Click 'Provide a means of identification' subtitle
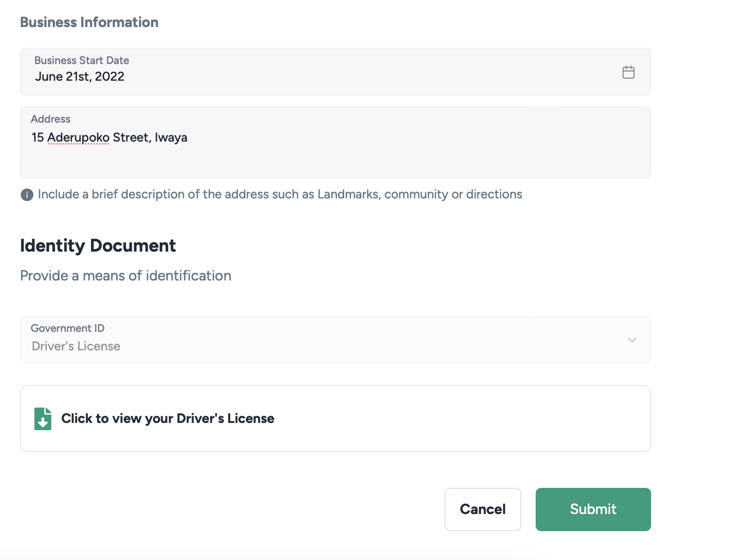The width and height of the screenshot is (744, 560). click(126, 275)
